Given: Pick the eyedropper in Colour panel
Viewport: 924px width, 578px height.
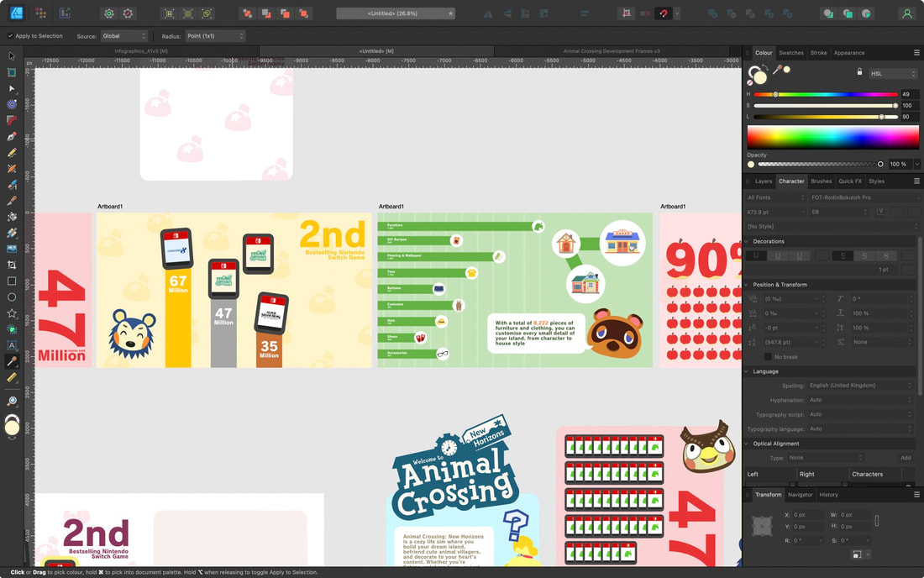Looking at the screenshot, I should click(778, 70).
